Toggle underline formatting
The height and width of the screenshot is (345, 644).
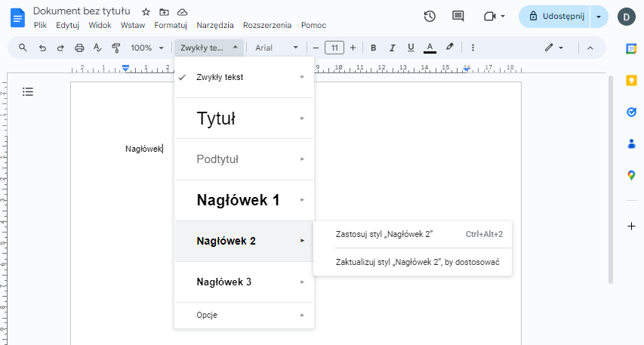pyautogui.click(x=411, y=48)
